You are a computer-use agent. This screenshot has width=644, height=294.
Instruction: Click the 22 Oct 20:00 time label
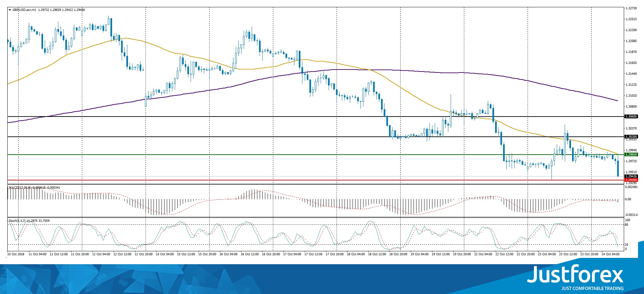(526, 254)
